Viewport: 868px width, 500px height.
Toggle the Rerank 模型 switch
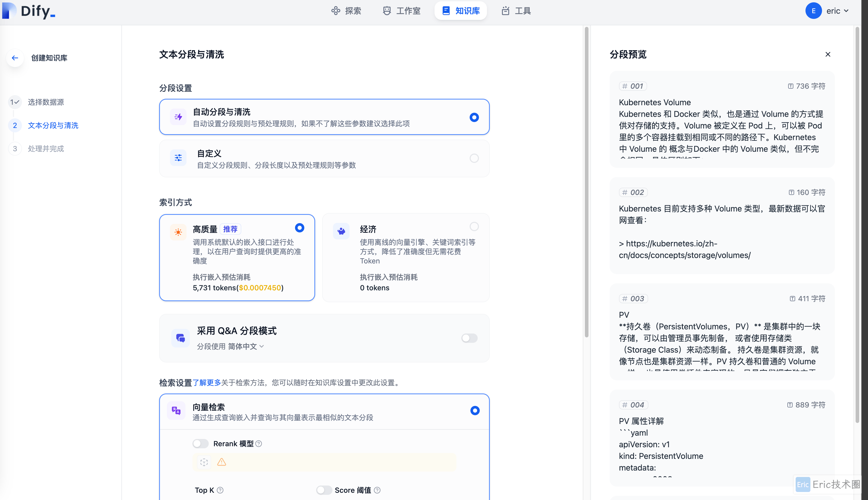pos(200,444)
